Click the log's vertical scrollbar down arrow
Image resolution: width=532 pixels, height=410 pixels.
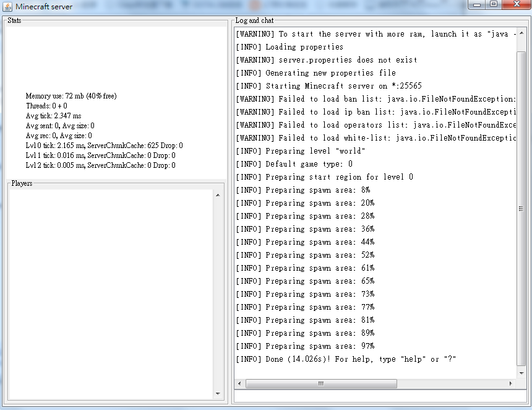point(521,373)
